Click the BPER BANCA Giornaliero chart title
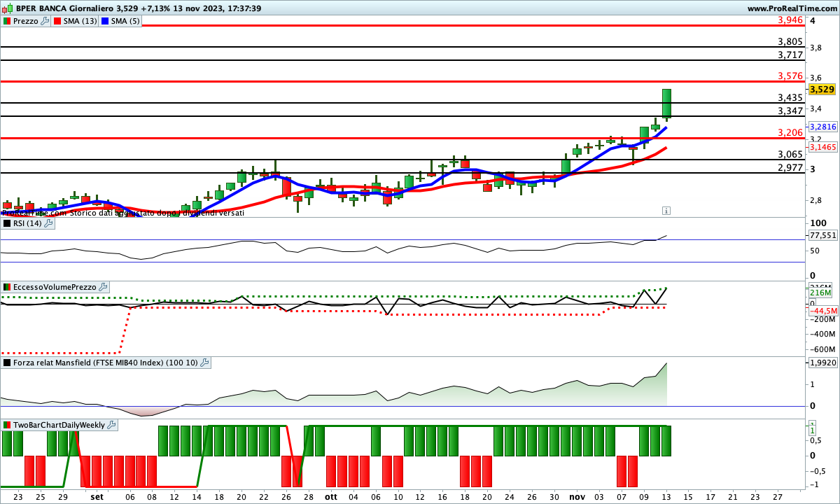The width and height of the screenshot is (840, 504). tap(138, 8)
